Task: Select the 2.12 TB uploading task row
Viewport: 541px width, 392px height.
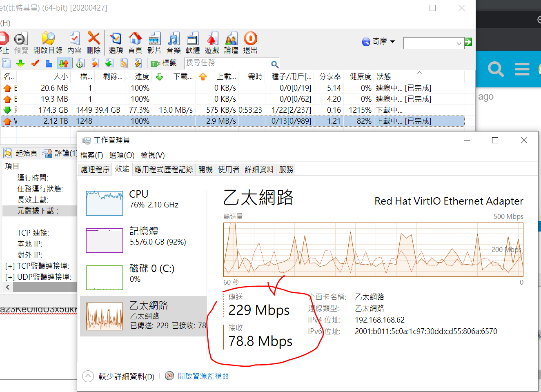Action: coord(232,121)
